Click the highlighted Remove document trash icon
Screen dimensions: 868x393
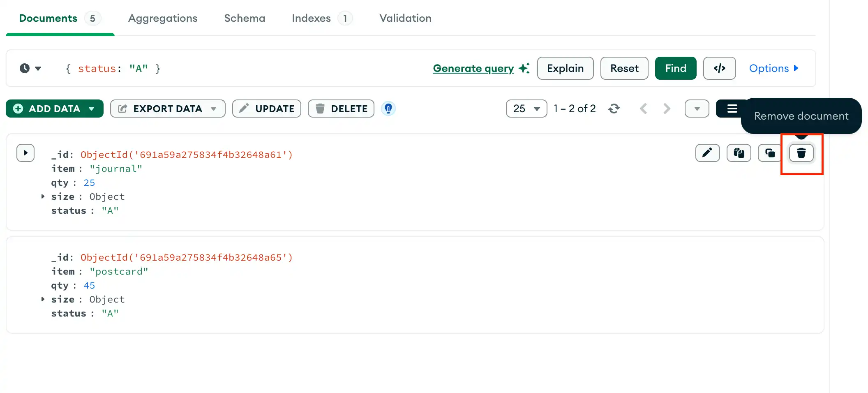(801, 153)
